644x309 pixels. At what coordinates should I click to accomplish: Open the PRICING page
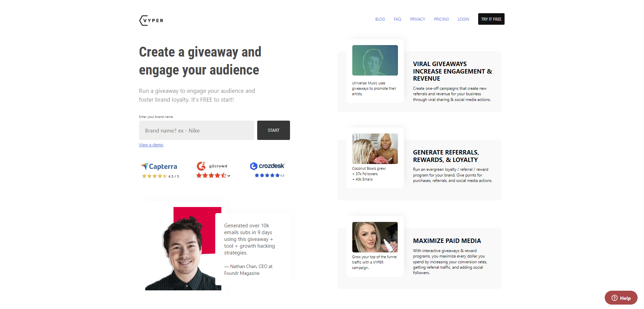point(441,19)
